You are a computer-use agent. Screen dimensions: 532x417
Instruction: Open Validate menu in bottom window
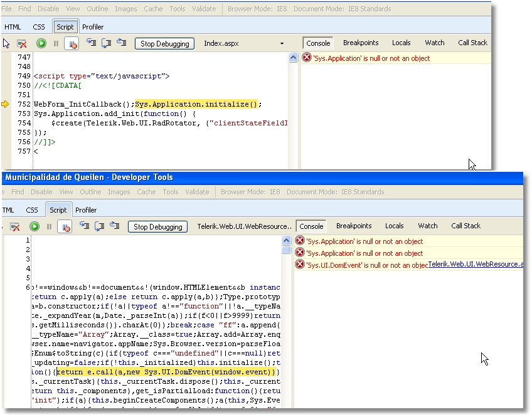click(x=197, y=192)
